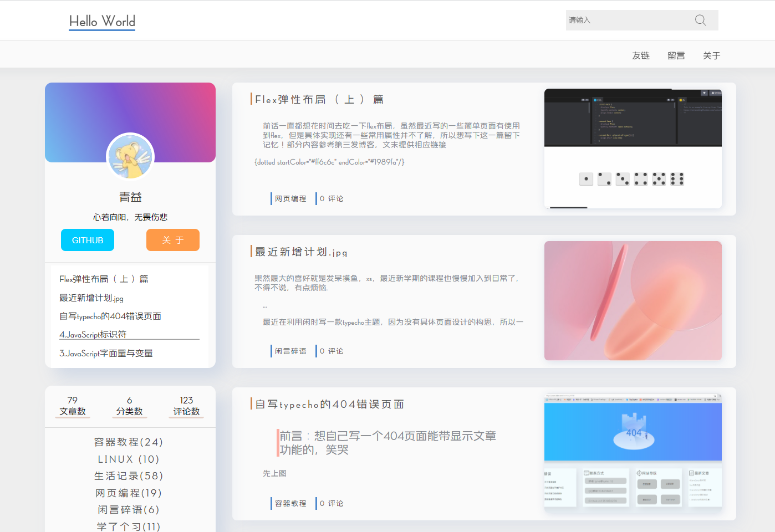Open post title 自写typecho的404错误页面 in main list
This screenshot has height=532, width=775.
click(329, 405)
